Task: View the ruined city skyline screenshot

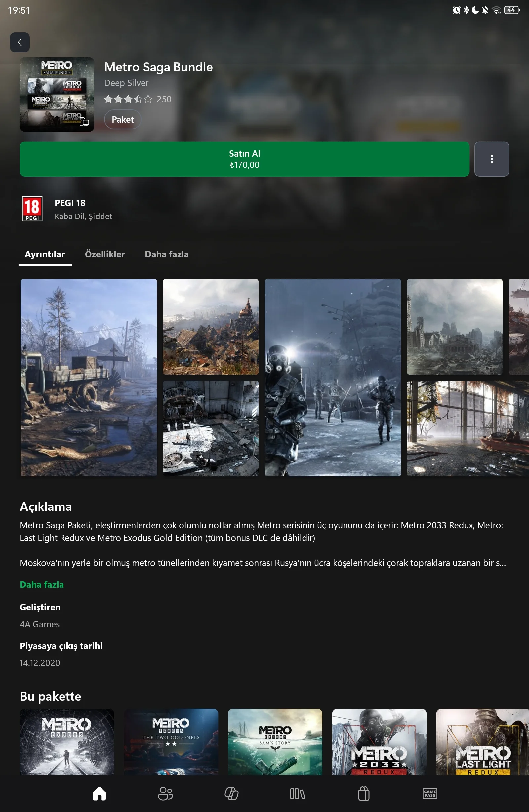Action: point(455,327)
